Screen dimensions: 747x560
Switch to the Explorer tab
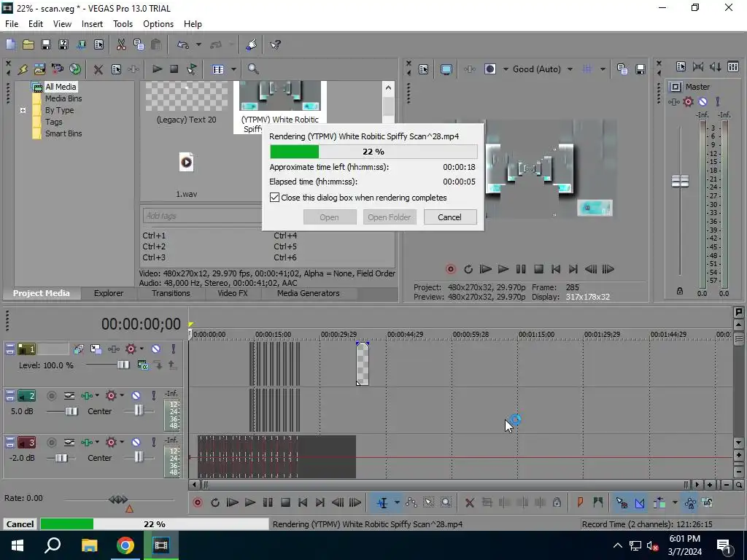point(109,293)
